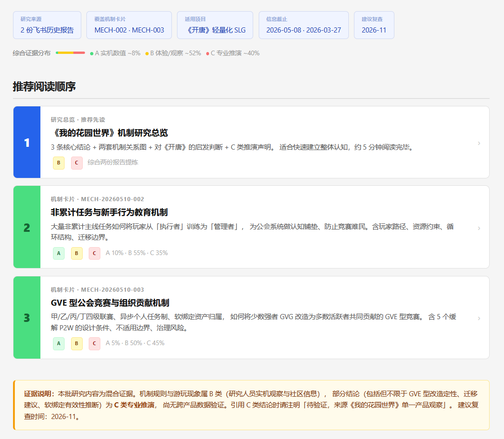The width and height of the screenshot is (504, 439).
Task: Click green dot for A 实机数值
Action: pyautogui.click(x=92, y=53)
